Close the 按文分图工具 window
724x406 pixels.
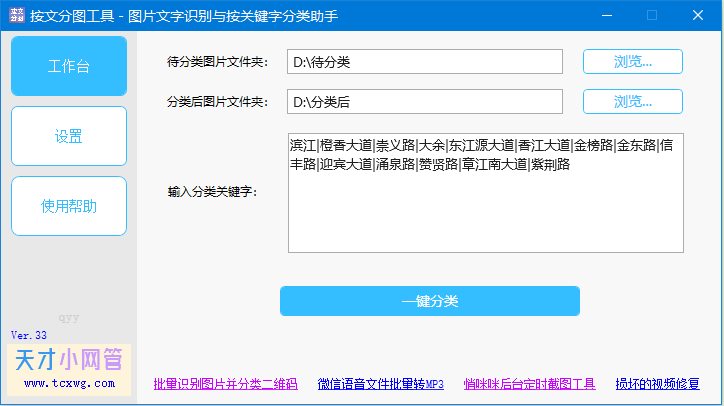tap(698, 15)
